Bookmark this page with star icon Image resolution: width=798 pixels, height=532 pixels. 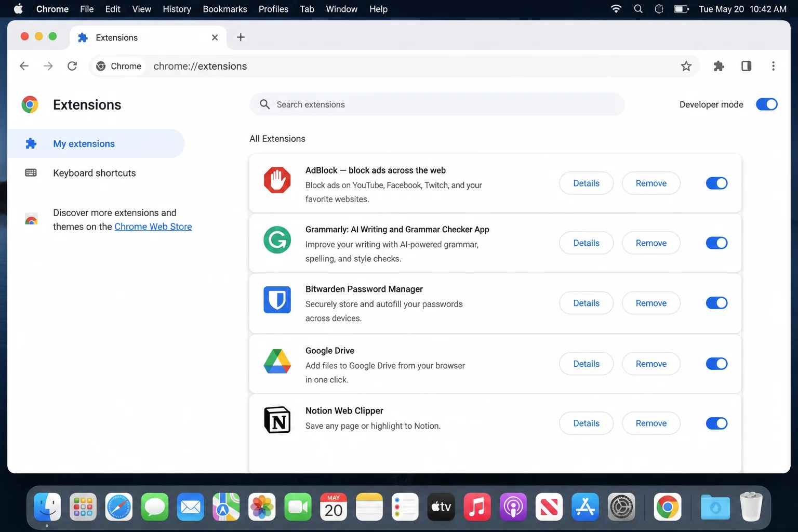[686, 66]
